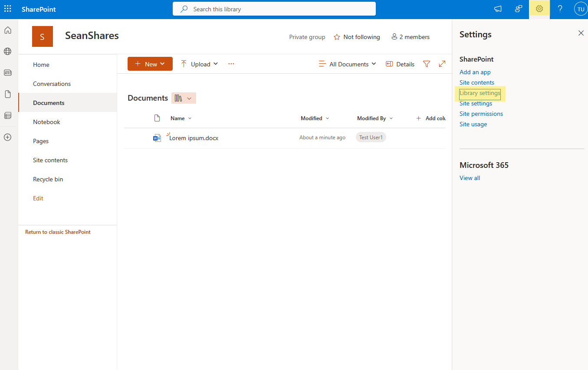Open account menu via TU avatar
This screenshot has width=588, height=370.
[581, 9]
